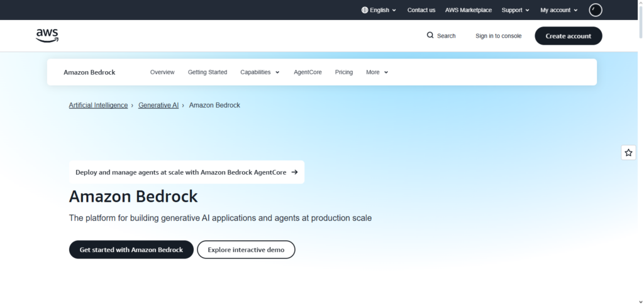This screenshot has width=644, height=305.
Task: Click Sign in to console
Action: 498,36
